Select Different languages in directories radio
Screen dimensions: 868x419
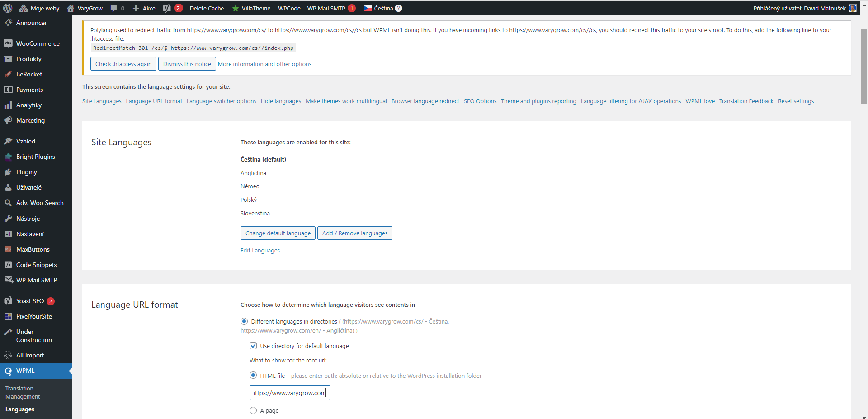click(244, 321)
